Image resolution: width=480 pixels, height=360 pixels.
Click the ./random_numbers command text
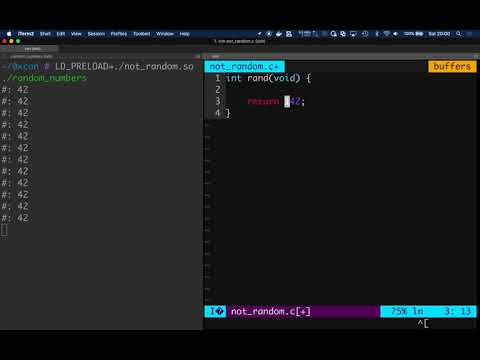tap(44, 78)
